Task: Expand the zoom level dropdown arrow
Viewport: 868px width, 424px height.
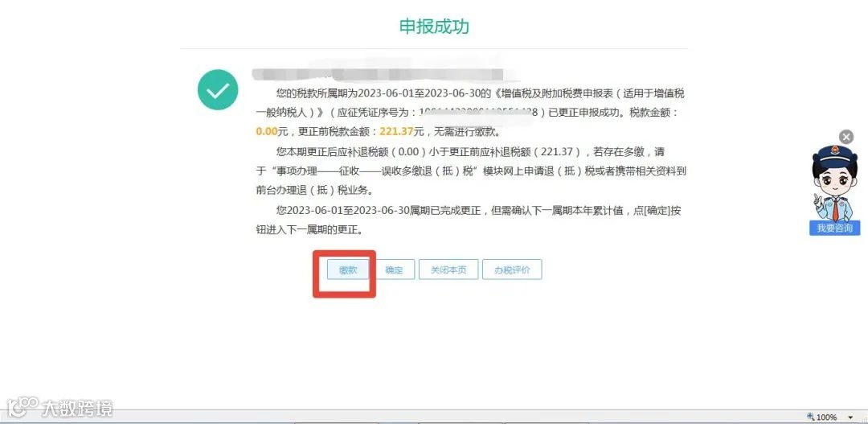Action: [850, 418]
